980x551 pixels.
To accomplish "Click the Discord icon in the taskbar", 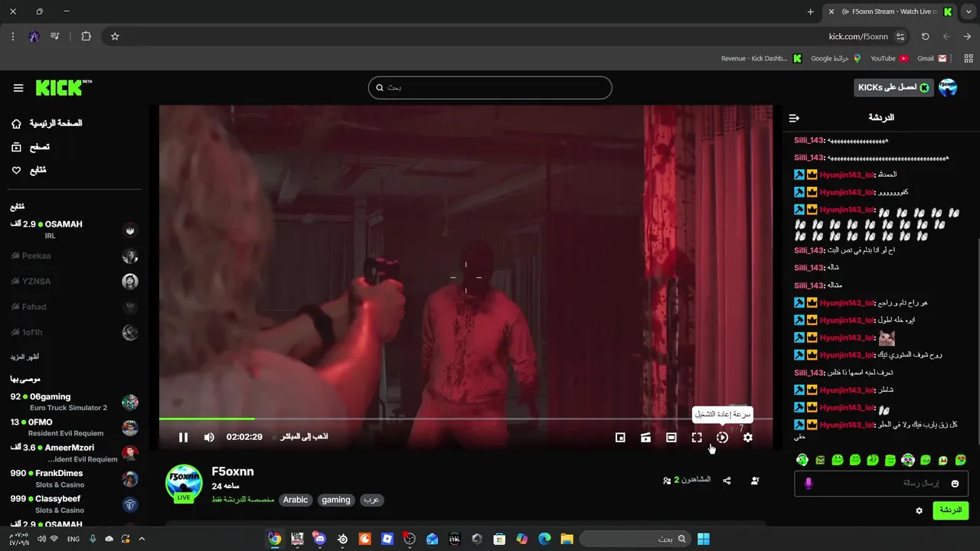I will tap(320, 539).
